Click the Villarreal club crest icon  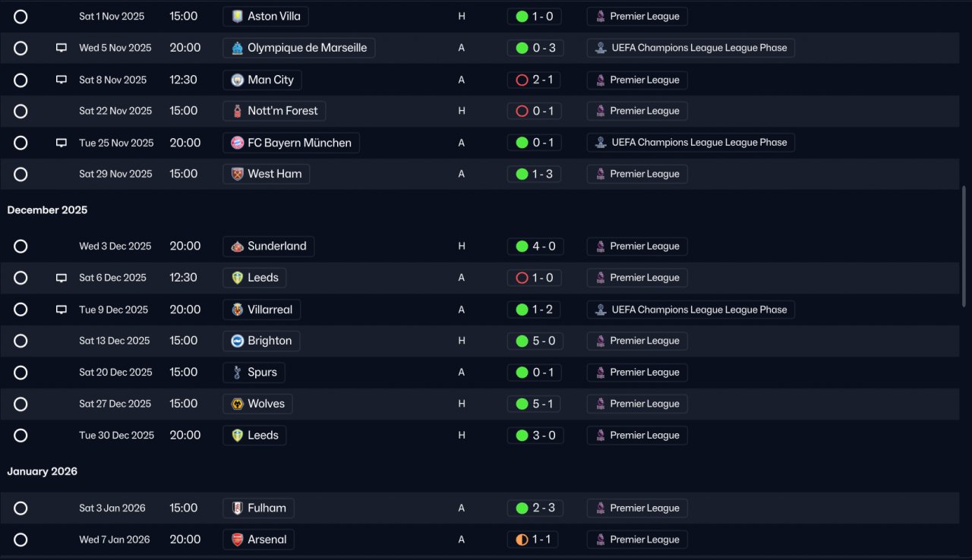tap(238, 310)
